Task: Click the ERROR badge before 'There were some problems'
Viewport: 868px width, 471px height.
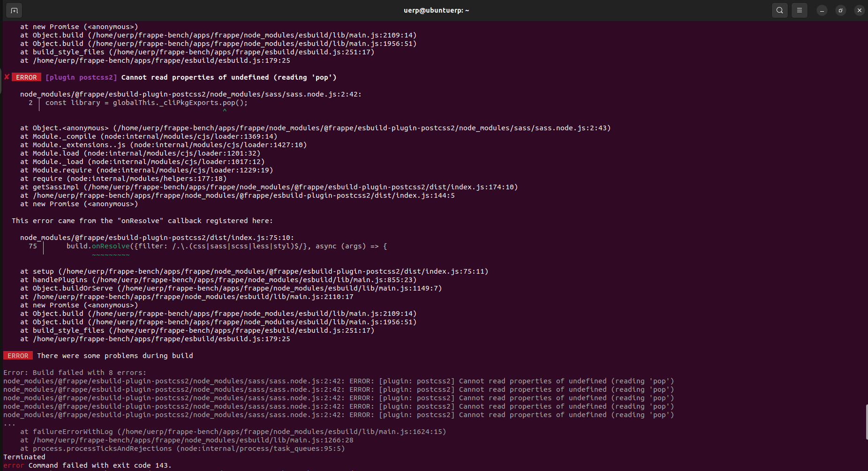Action: pos(17,355)
